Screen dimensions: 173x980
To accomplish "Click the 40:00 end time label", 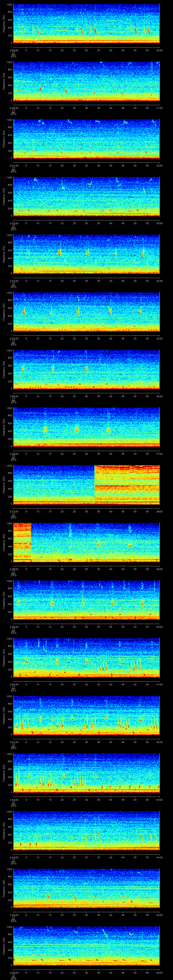I will coord(159,627).
